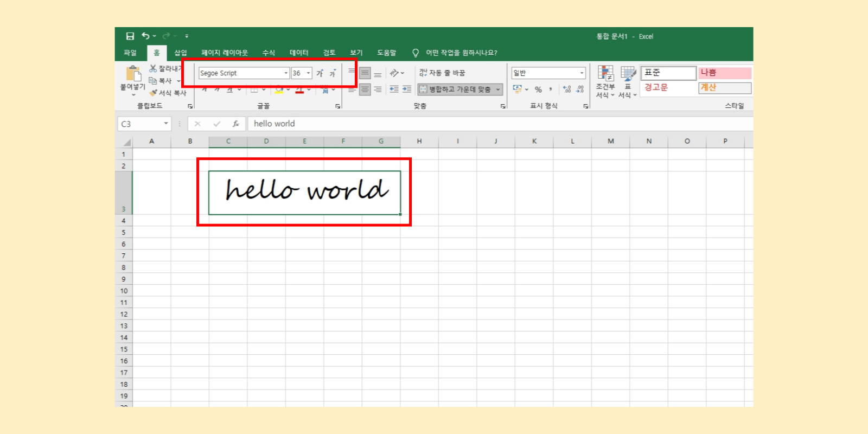Apply comma style
The width and height of the screenshot is (868, 434).
pyautogui.click(x=551, y=90)
